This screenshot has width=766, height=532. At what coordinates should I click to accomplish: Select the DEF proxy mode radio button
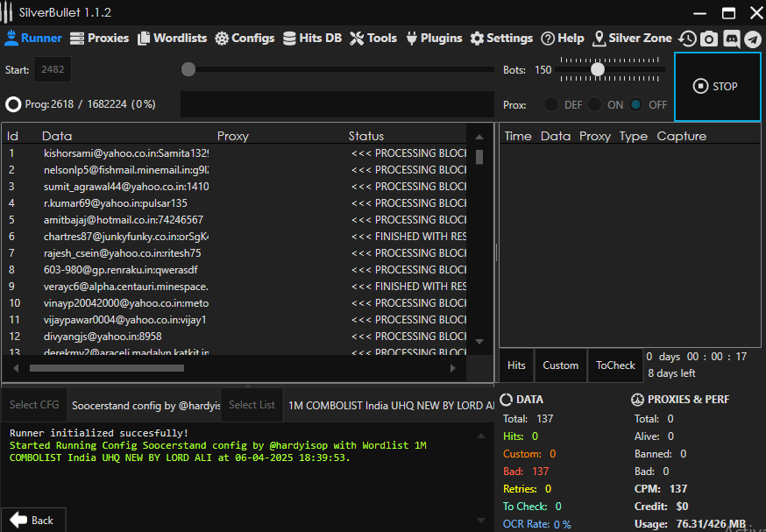pyautogui.click(x=551, y=104)
